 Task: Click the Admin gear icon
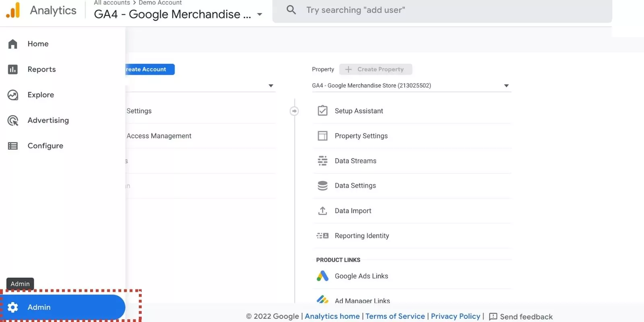pos(13,308)
